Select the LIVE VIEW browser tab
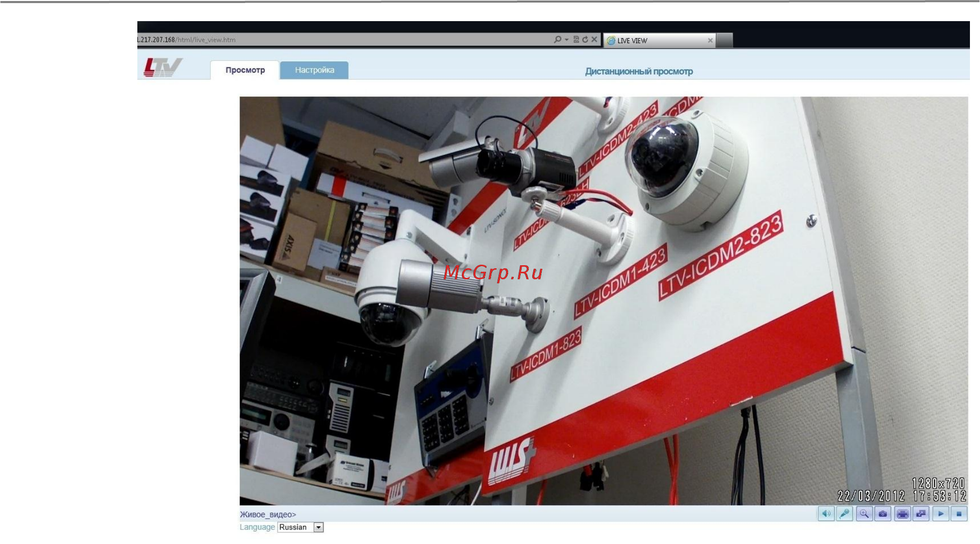Image resolution: width=980 pixels, height=544 pixels. pos(660,40)
